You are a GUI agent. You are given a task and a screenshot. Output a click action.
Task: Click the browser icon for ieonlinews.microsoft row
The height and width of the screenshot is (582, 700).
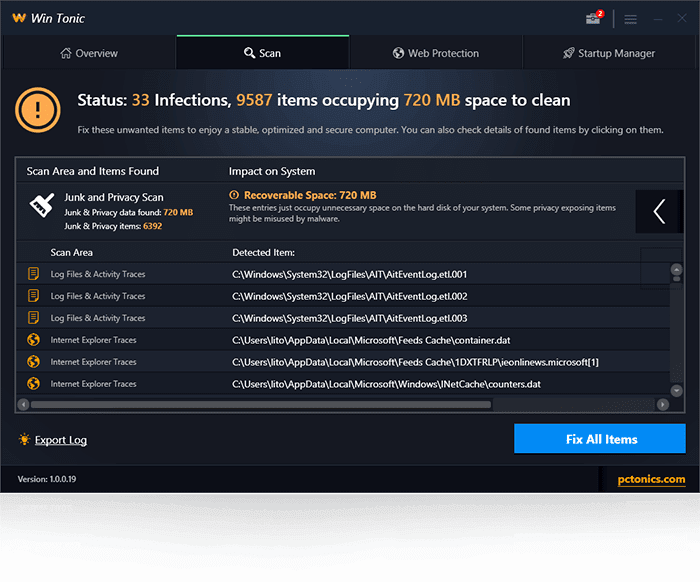[33, 362]
